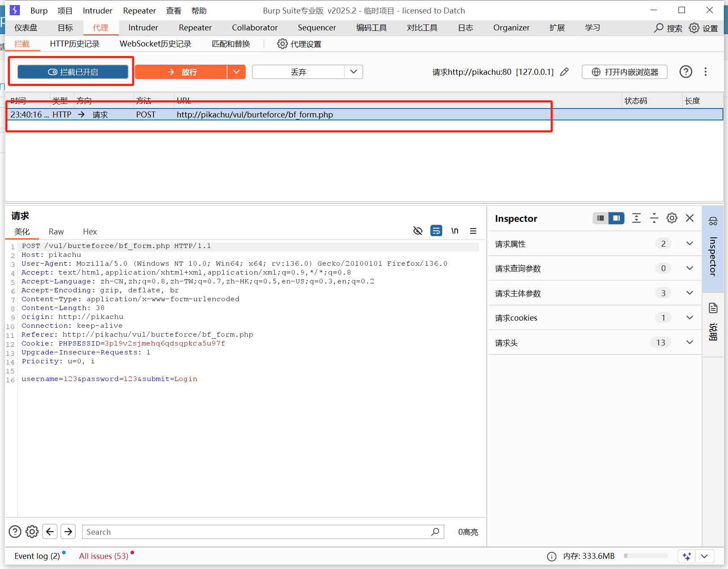728x569 pixels.
Task: Open the 帮助 menu
Action: coord(199,11)
